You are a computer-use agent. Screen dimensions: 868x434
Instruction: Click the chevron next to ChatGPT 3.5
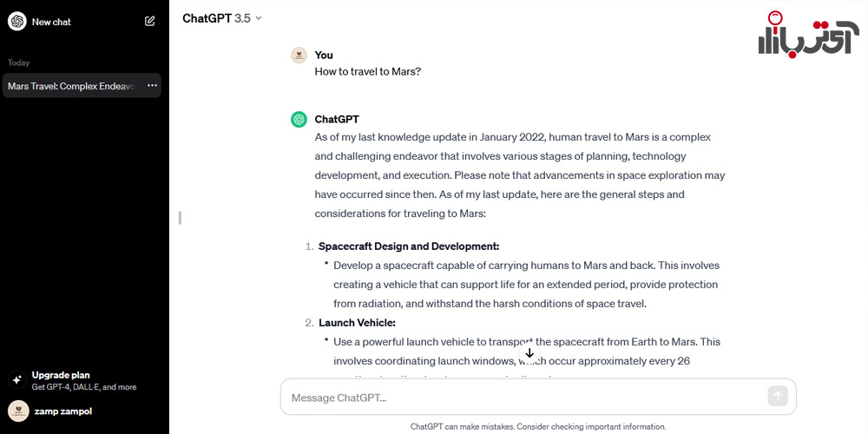[x=259, y=19]
